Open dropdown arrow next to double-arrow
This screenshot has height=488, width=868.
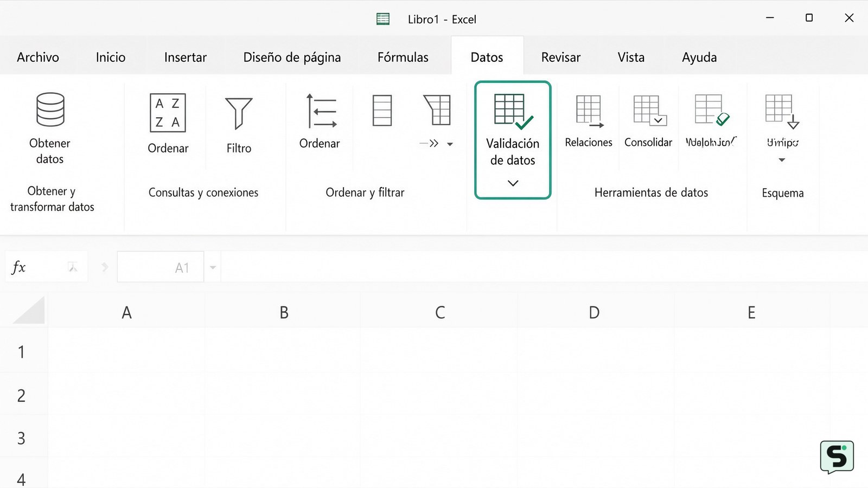(x=450, y=144)
